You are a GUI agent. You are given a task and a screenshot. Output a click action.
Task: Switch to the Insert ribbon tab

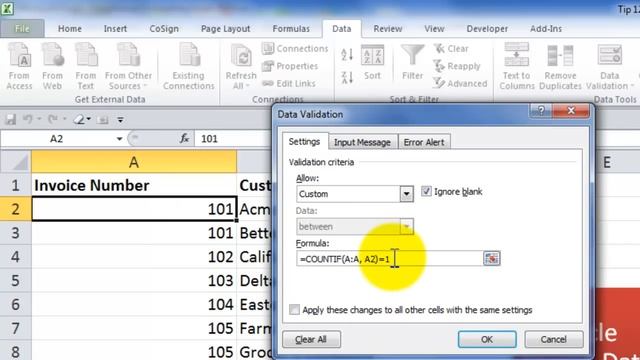coord(115,29)
